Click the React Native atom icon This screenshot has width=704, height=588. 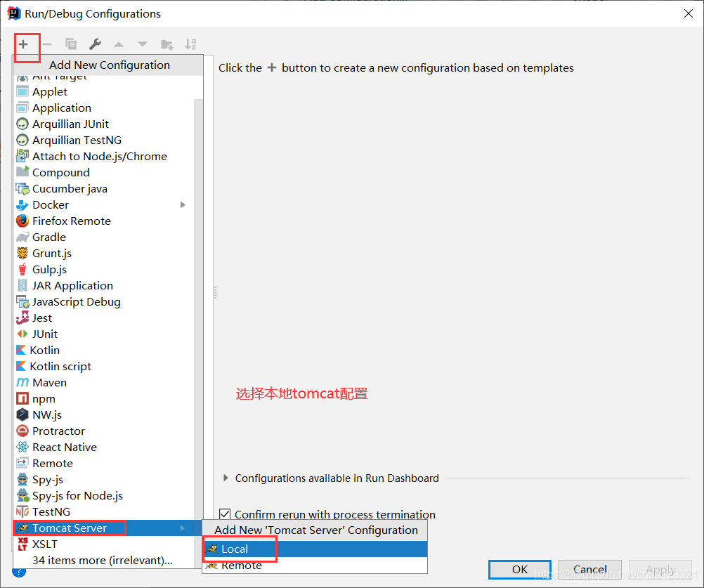click(22, 447)
